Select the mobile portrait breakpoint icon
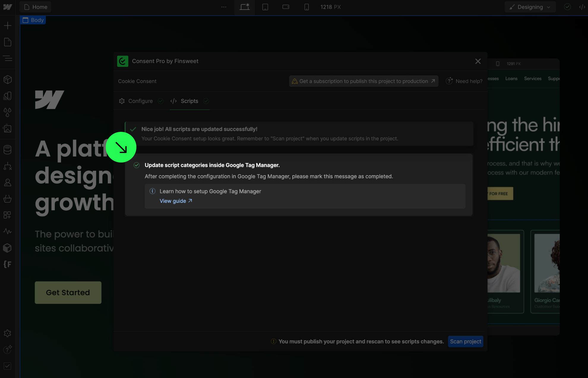588x378 pixels. coord(306,7)
